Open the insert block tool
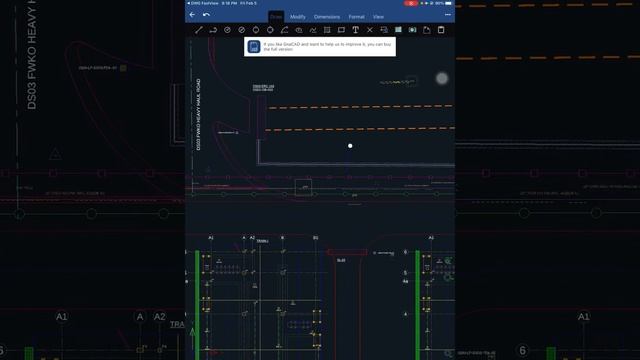Screen dimensions: 640x360 tap(384, 30)
